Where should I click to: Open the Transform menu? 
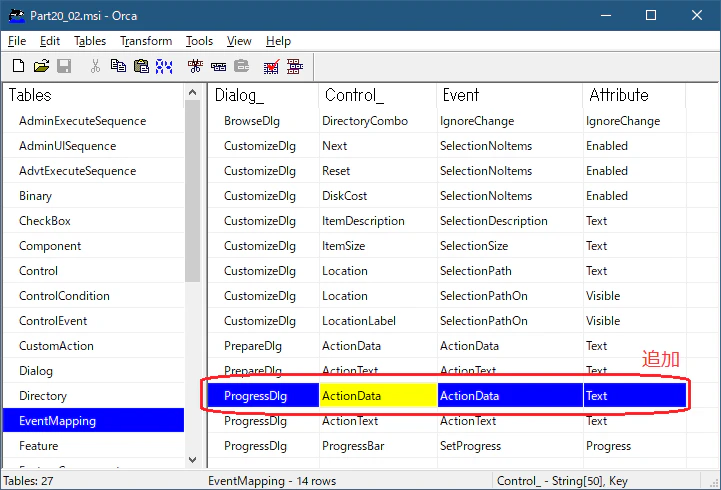(x=146, y=41)
